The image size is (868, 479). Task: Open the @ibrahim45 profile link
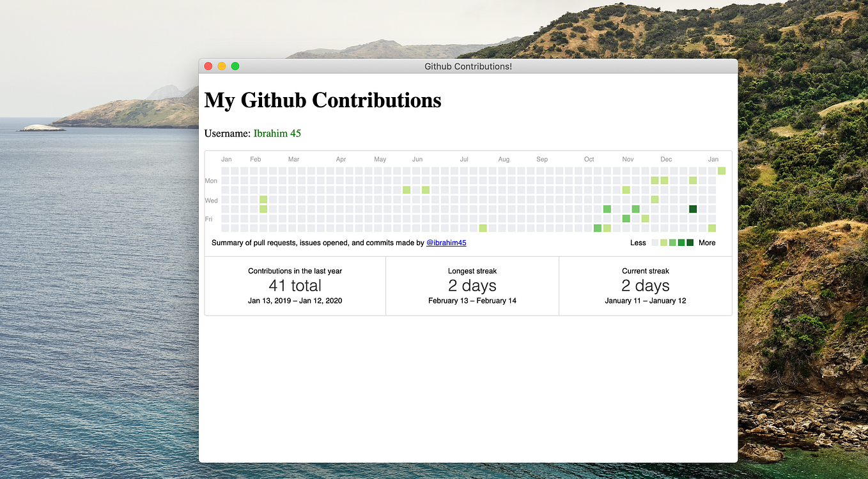pyautogui.click(x=446, y=243)
